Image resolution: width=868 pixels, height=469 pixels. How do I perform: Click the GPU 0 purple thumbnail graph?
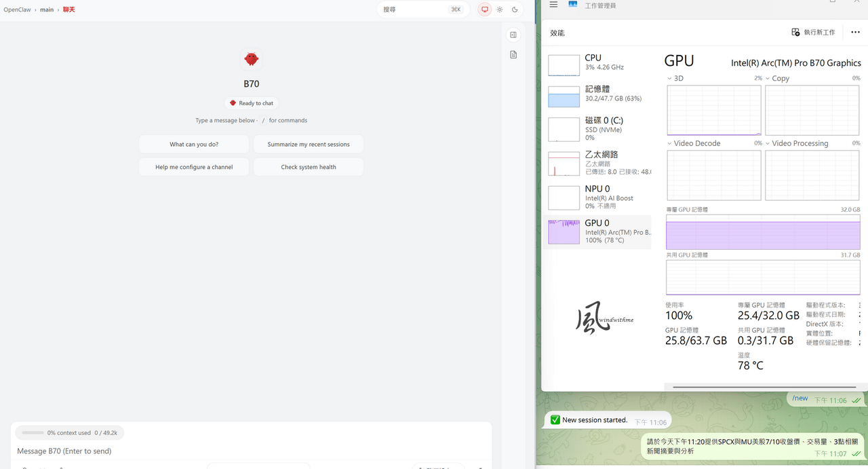point(564,232)
